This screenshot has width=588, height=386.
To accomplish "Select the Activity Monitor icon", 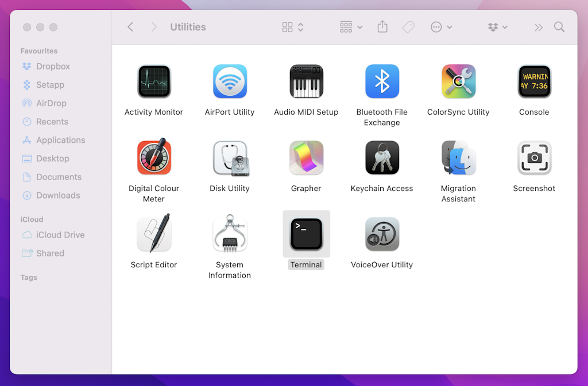I will 153,81.
